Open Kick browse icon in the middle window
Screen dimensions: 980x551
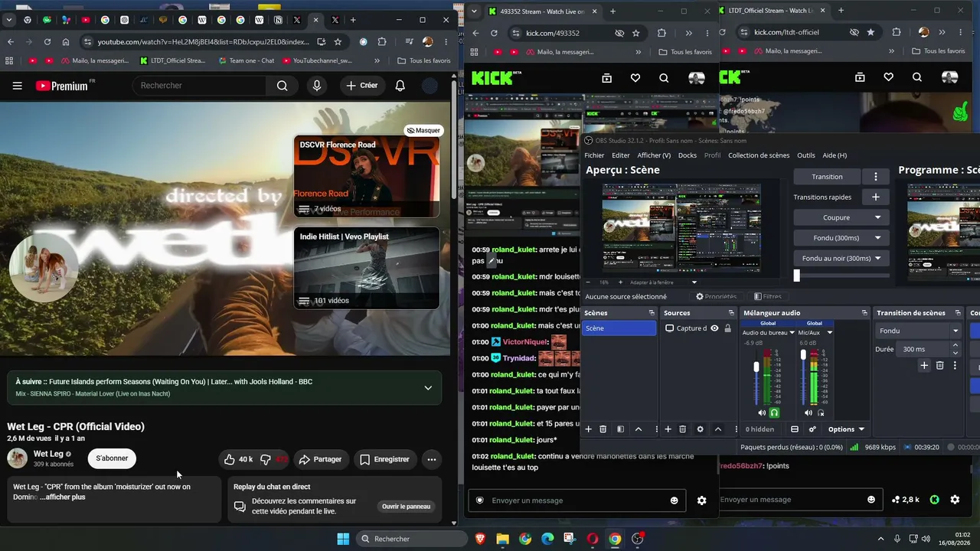coord(607,78)
